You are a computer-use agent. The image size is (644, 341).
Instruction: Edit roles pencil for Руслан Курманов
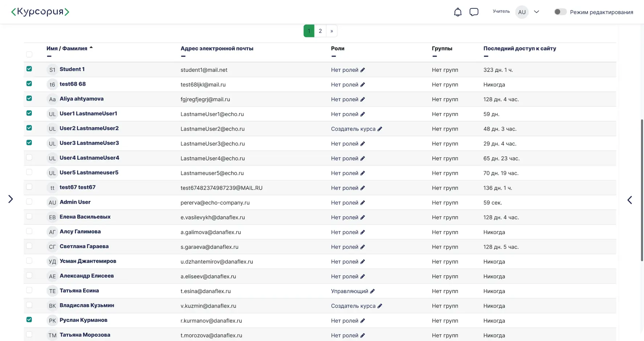363,321
